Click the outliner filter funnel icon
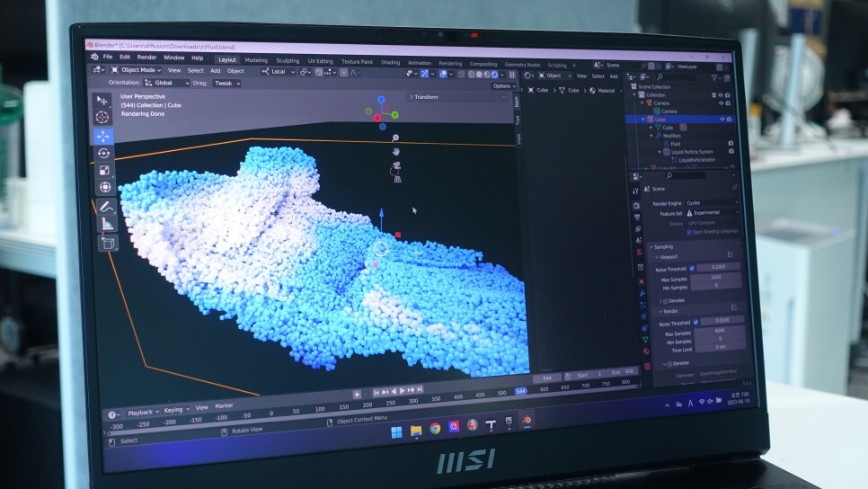This screenshot has height=489, width=868. point(714,78)
